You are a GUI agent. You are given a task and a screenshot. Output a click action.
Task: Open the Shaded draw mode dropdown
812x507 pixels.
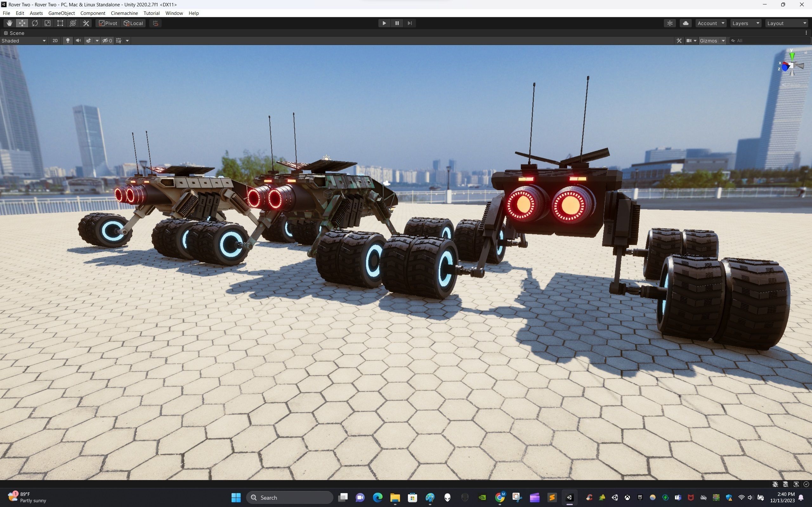(x=23, y=41)
